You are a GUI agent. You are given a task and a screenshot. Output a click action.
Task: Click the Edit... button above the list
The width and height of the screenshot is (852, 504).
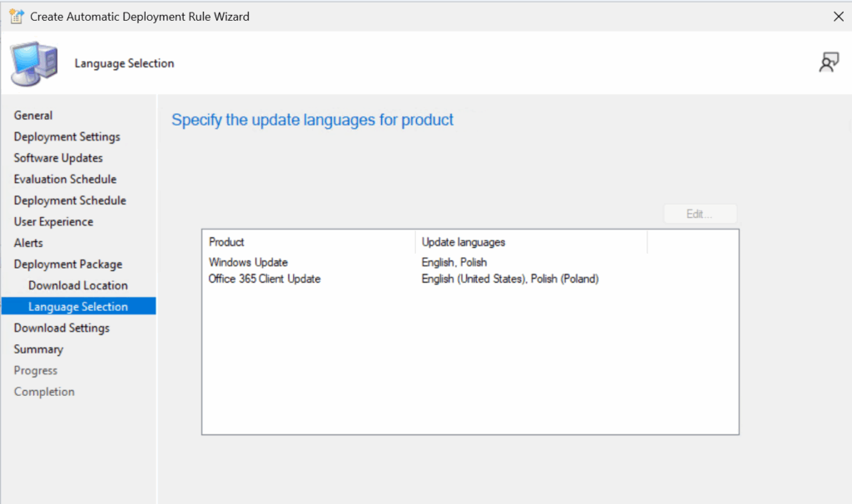pos(700,214)
